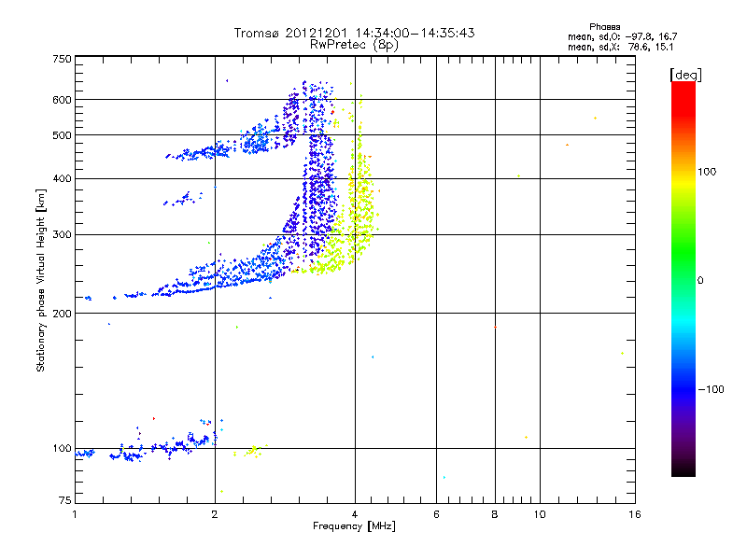Click the x-axis tick label '16'
The height and width of the screenshot is (560, 747).
pos(635,514)
